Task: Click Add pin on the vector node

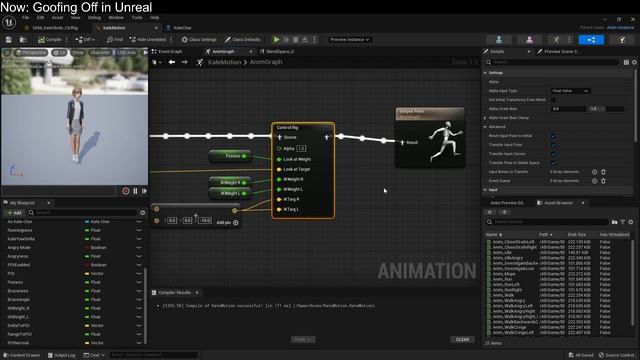Action: tap(227, 222)
